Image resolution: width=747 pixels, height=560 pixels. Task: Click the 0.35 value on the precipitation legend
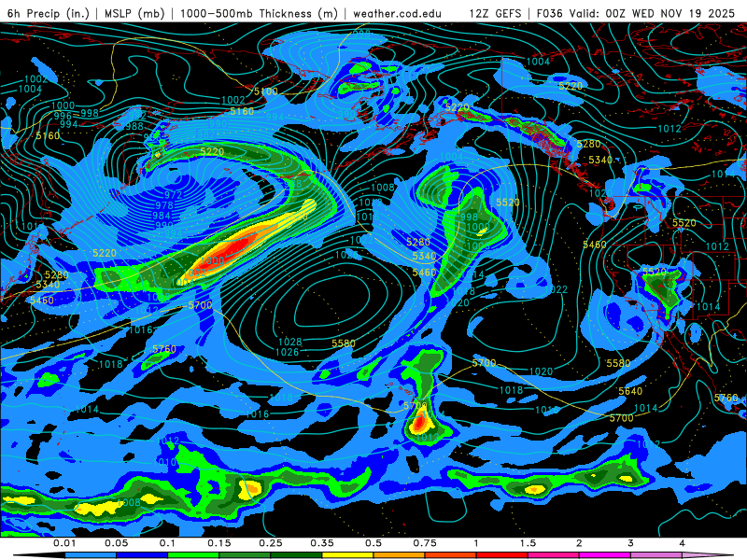coord(322,543)
